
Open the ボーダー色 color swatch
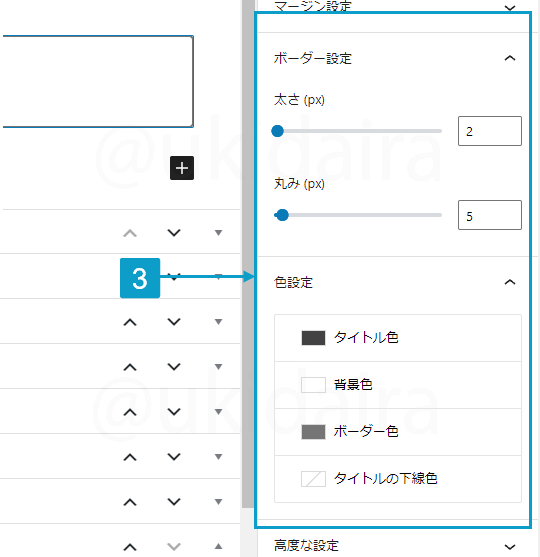(313, 432)
